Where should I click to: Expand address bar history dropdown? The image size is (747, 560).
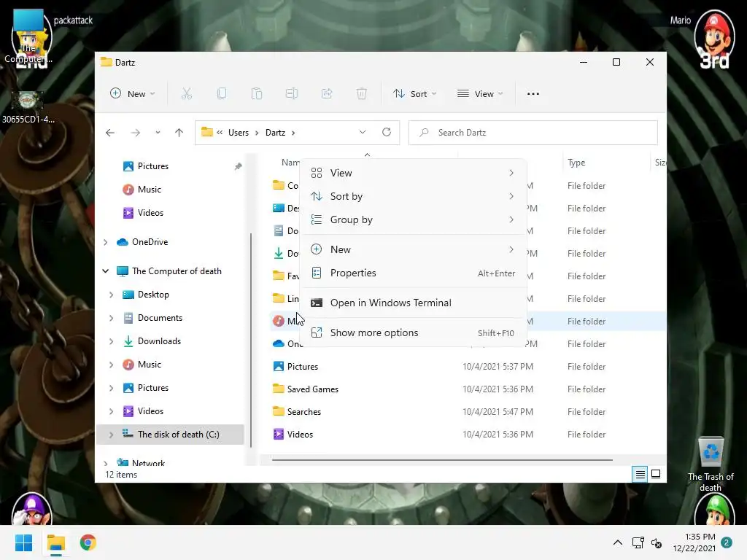point(363,132)
